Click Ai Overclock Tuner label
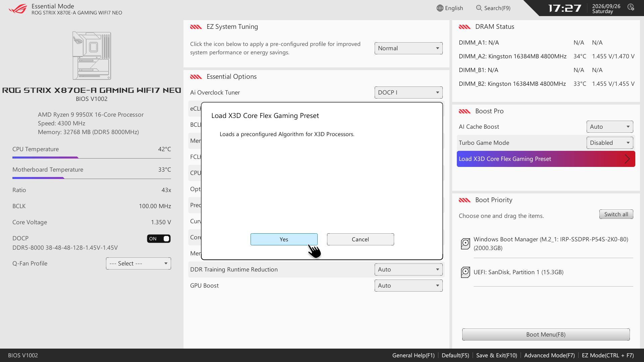 click(x=215, y=93)
